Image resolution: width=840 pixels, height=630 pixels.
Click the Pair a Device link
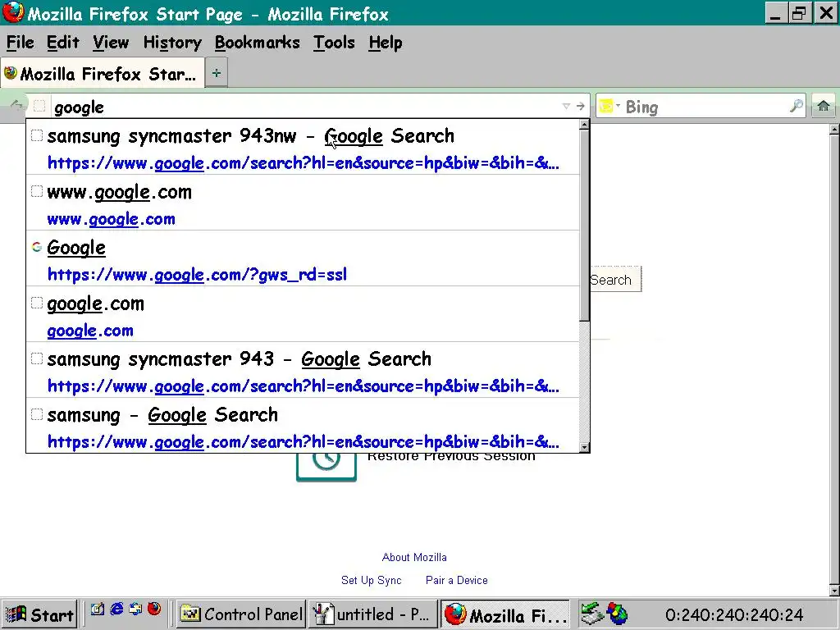pyautogui.click(x=456, y=580)
